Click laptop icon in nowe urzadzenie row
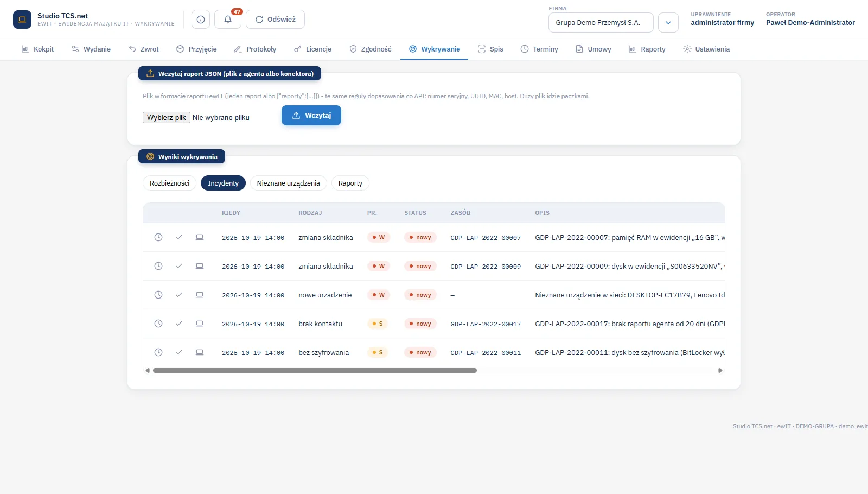 tap(200, 295)
